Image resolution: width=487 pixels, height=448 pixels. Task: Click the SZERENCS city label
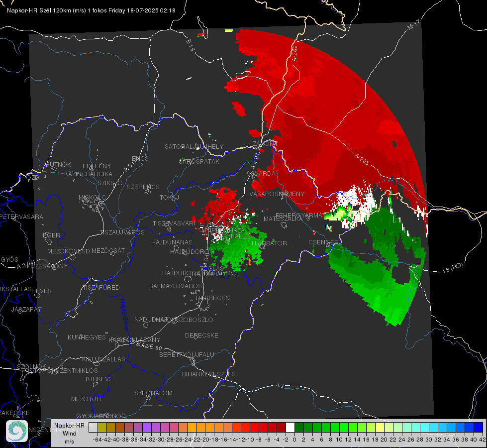click(x=143, y=187)
